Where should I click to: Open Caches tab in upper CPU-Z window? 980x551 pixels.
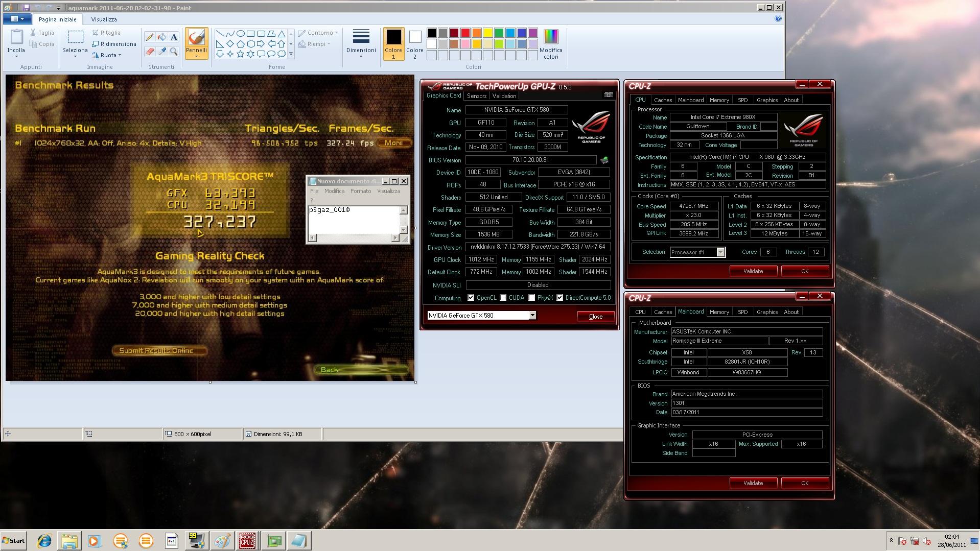(x=663, y=100)
